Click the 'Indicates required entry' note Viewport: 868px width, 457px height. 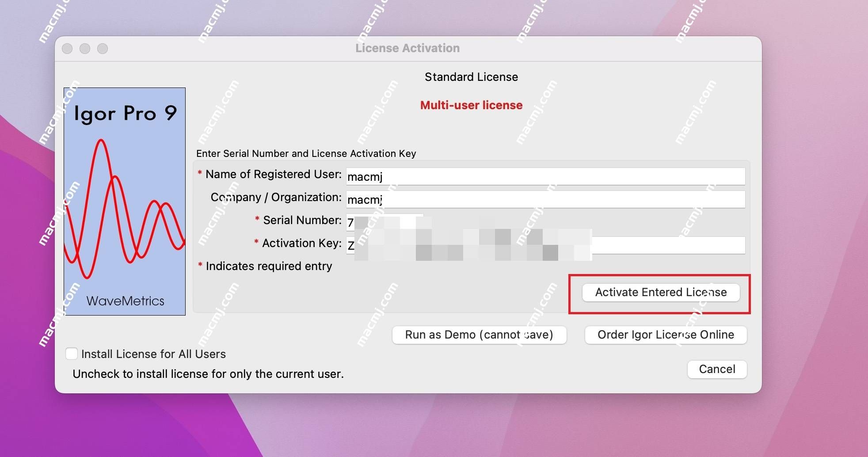269,266
